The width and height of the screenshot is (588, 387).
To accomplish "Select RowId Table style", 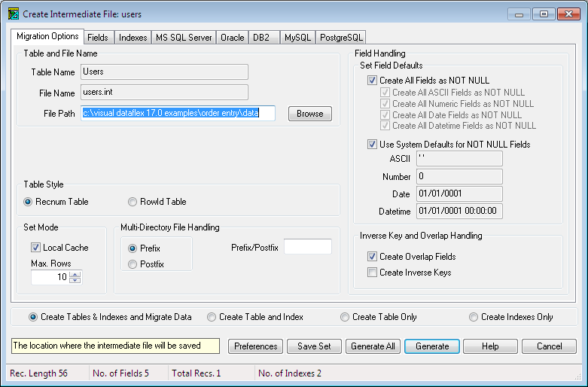I will click(133, 202).
